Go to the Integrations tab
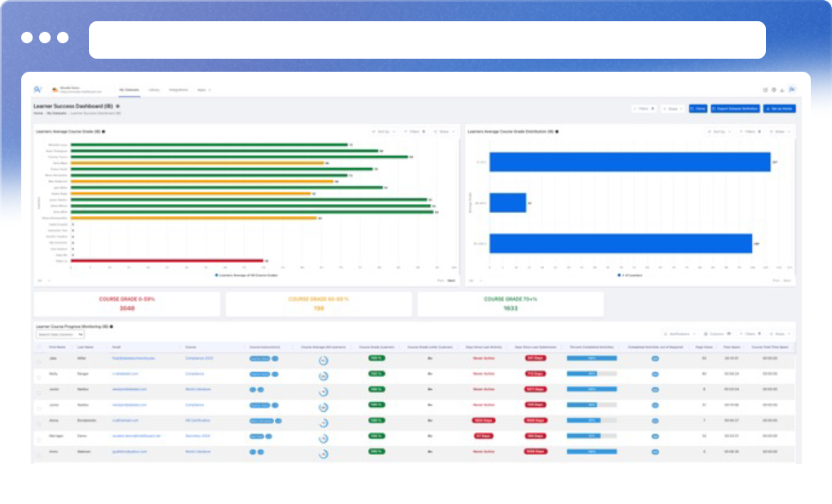832x504 pixels. [179, 91]
